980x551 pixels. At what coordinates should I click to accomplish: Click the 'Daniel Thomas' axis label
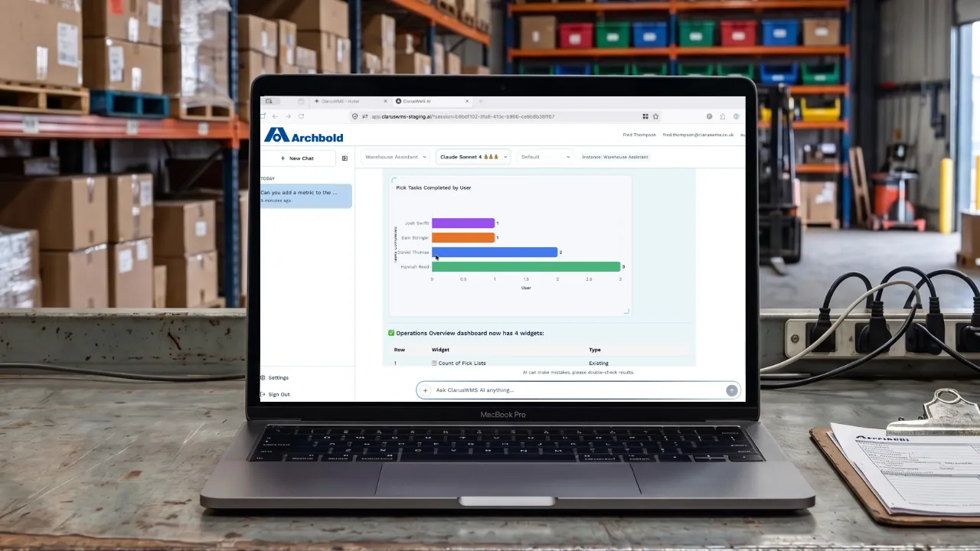tap(413, 252)
